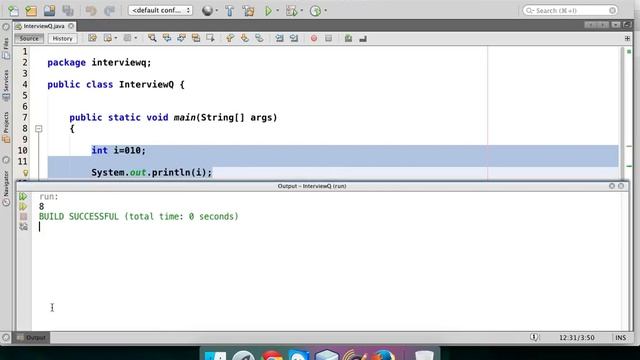
Task: Click the New File toolbar icon
Action: tap(13, 11)
